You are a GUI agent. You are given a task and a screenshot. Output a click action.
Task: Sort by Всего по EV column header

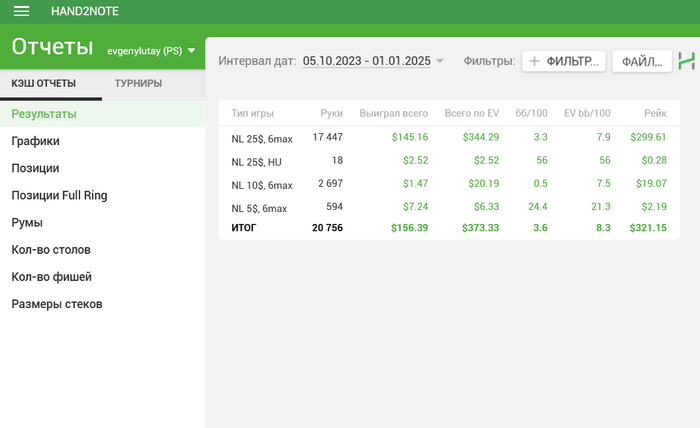472,113
